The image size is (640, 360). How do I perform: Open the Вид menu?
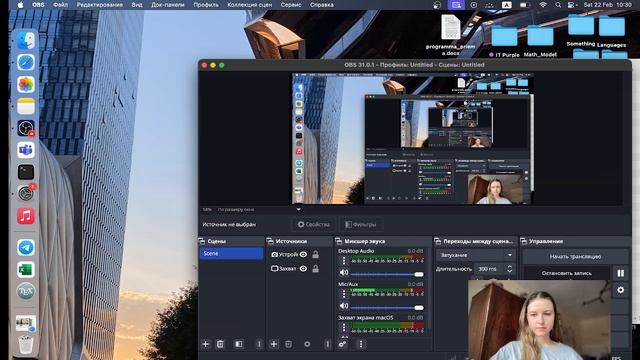pyautogui.click(x=137, y=5)
